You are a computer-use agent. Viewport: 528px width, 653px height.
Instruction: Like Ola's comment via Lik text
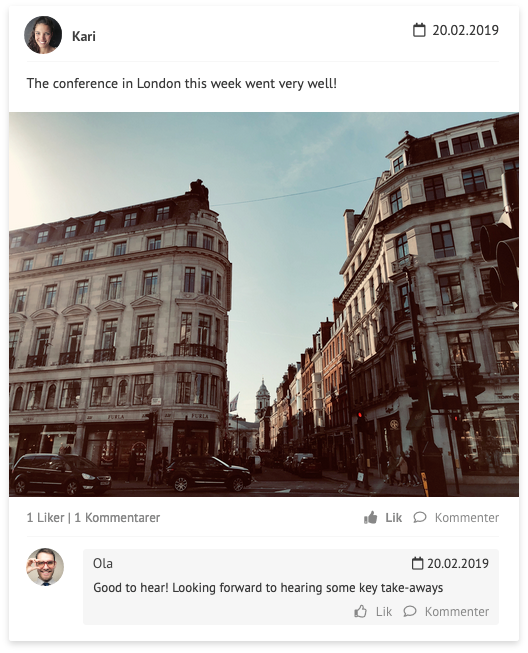click(x=384, y=612)
